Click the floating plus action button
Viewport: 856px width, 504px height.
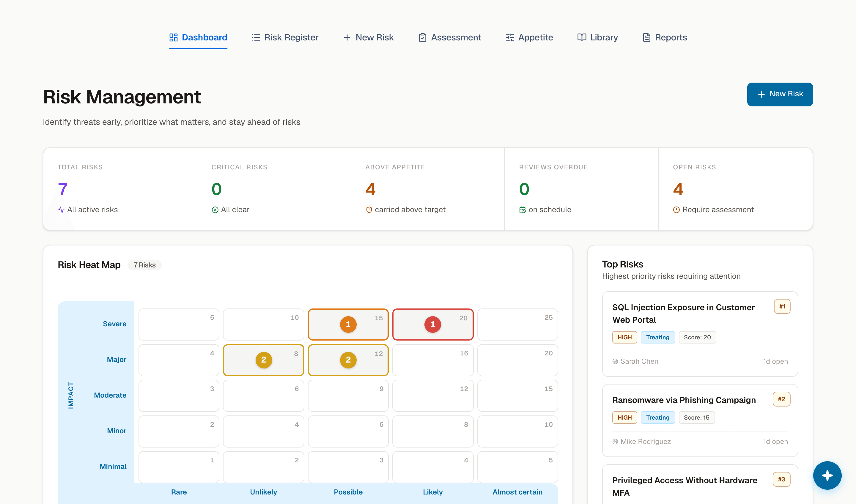click(827, 475)
